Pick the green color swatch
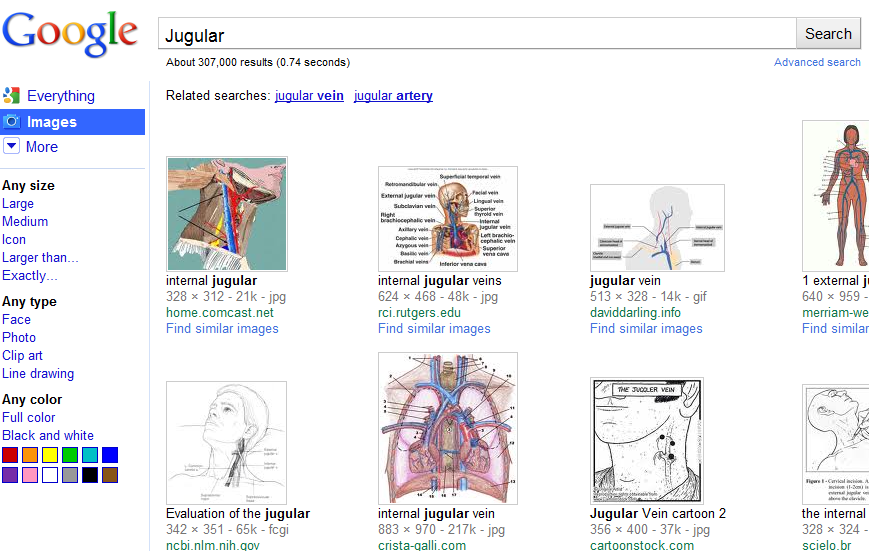The height and width of the screenshot is (551, 869). 70,455
